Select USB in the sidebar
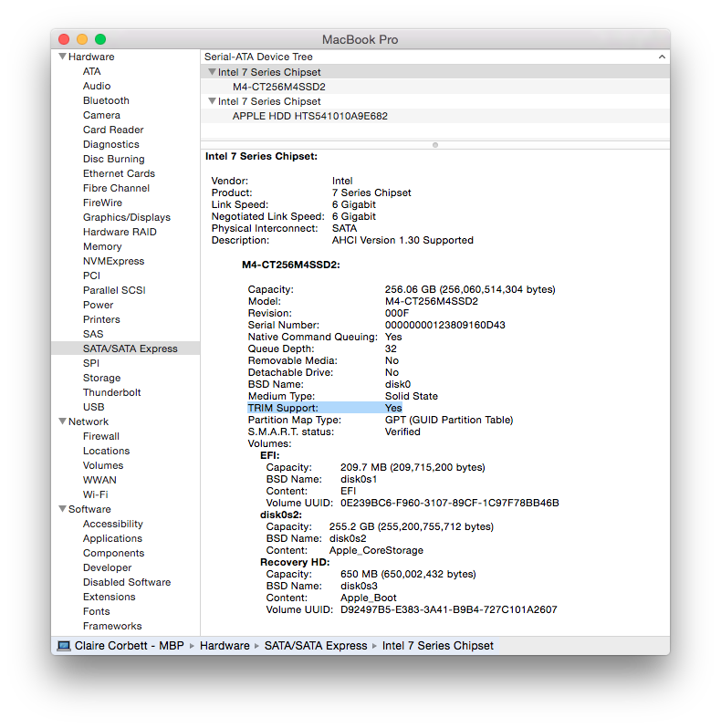 [93, 407]
